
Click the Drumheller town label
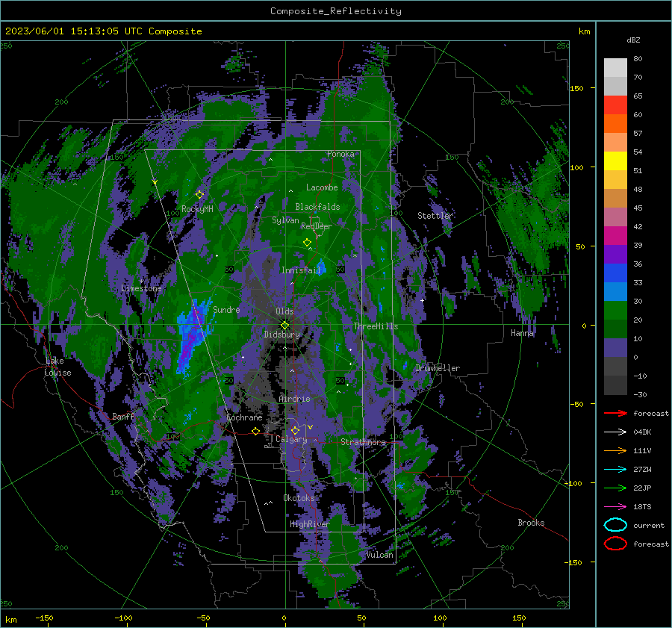(438, 368)
